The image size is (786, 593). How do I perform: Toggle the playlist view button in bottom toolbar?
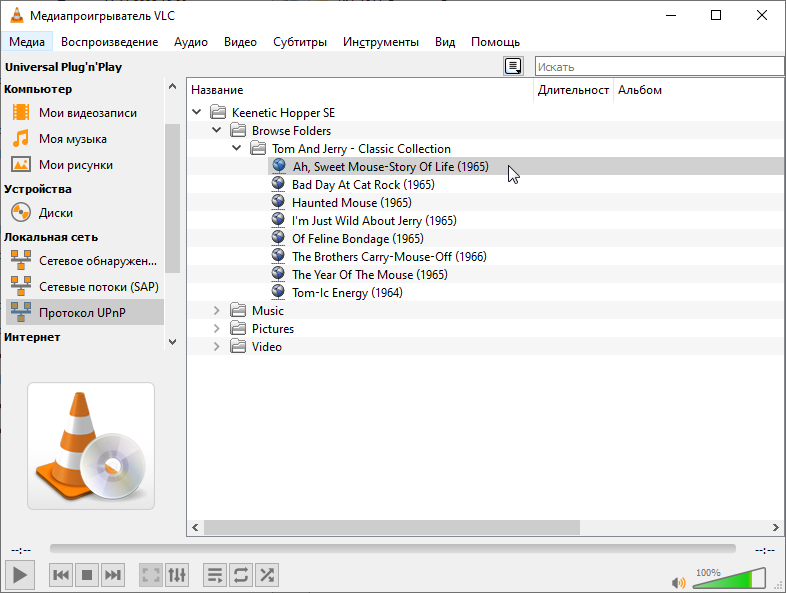(215, 574)
